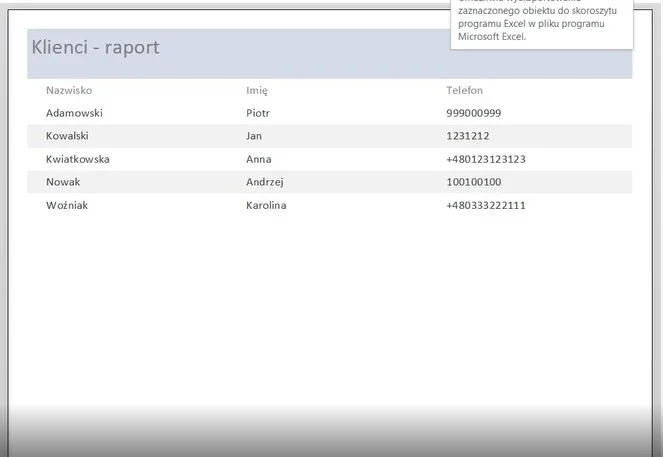Click the Imię column header

257,90
